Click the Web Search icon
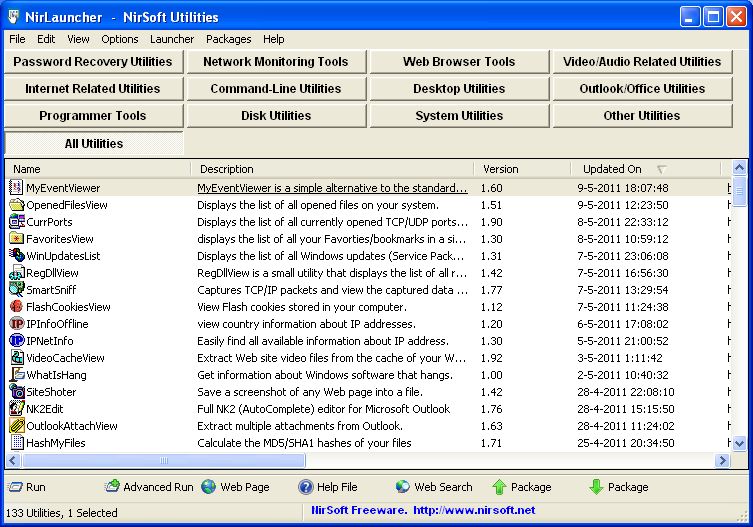Viewport: 753px width, 527px height. point(403,487)
